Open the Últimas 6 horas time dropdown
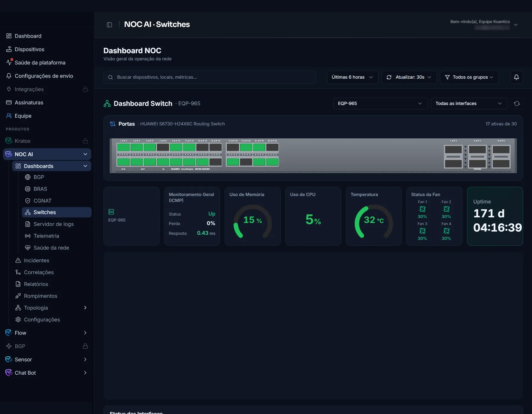Viewport: 532px width, 414px height. click(352, 77)
